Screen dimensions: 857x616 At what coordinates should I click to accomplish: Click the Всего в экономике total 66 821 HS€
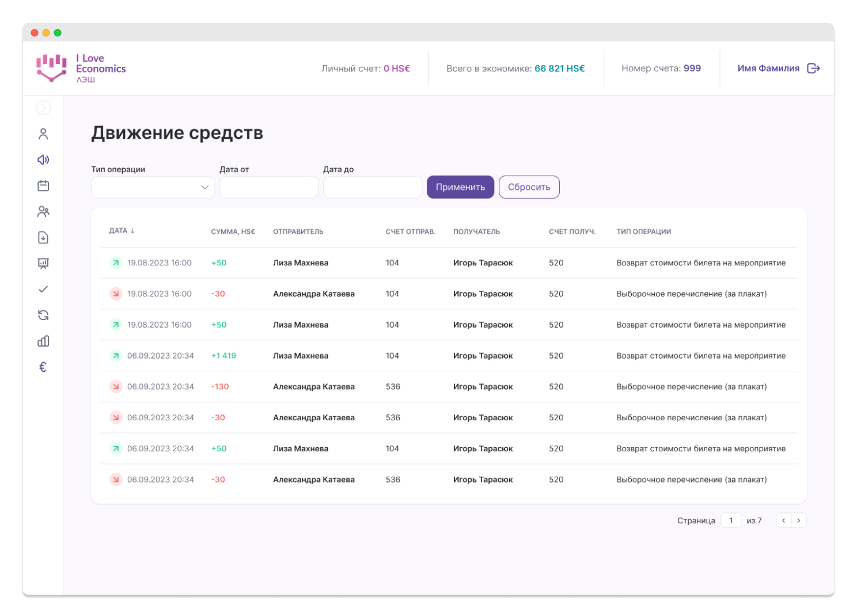(560, 69)
